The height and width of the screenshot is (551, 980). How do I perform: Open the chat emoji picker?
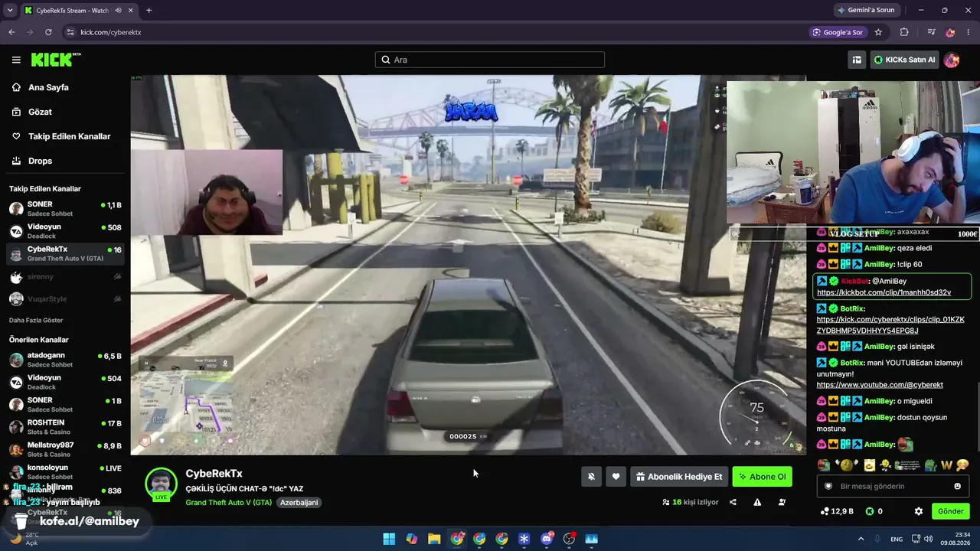coord(957,486)
